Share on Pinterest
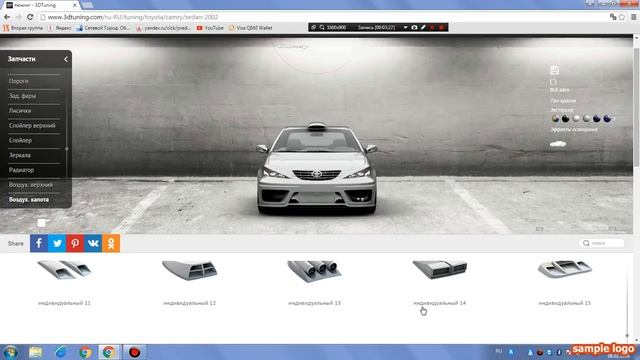Image resolution: width=640 pixels, height=360 pixels. (75, 243)
